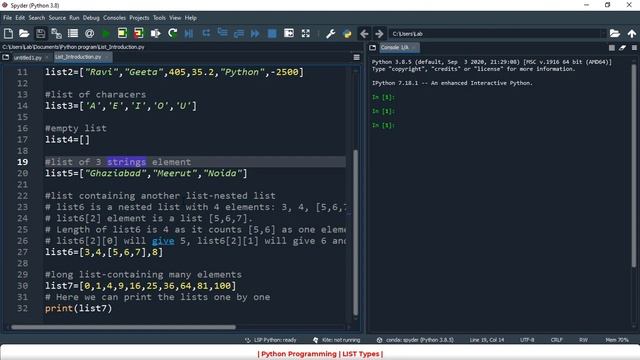Click editor horizontal scrollbar thumb

123,327
